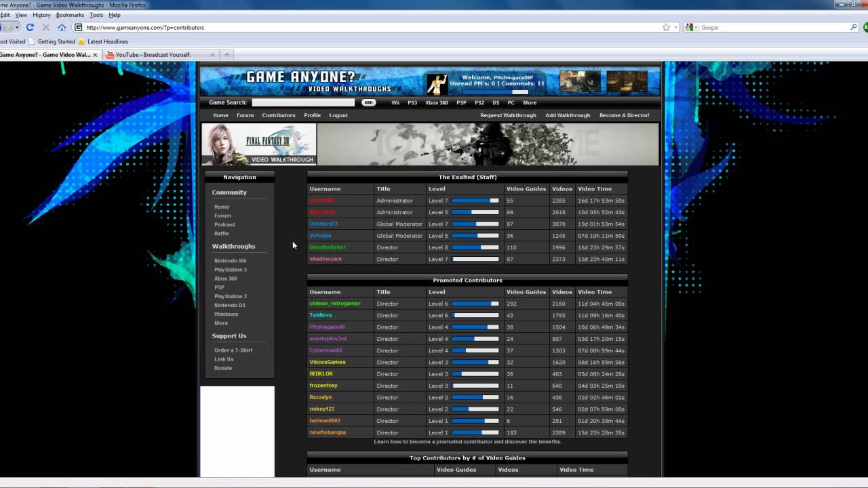Open the Xbox 360 header link
Image resolution: width=868 pixels, height=488 pixels.
[x=437, y=103]
